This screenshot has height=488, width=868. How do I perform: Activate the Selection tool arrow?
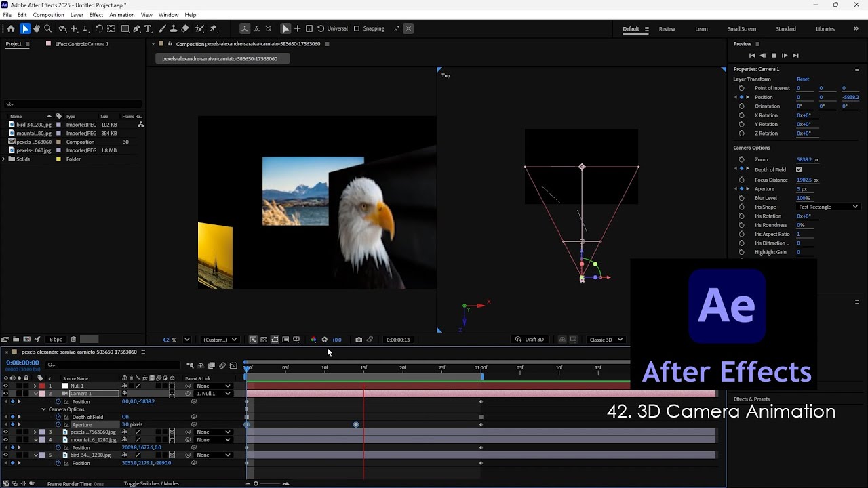pyautogui.click(x=25, y=28)
